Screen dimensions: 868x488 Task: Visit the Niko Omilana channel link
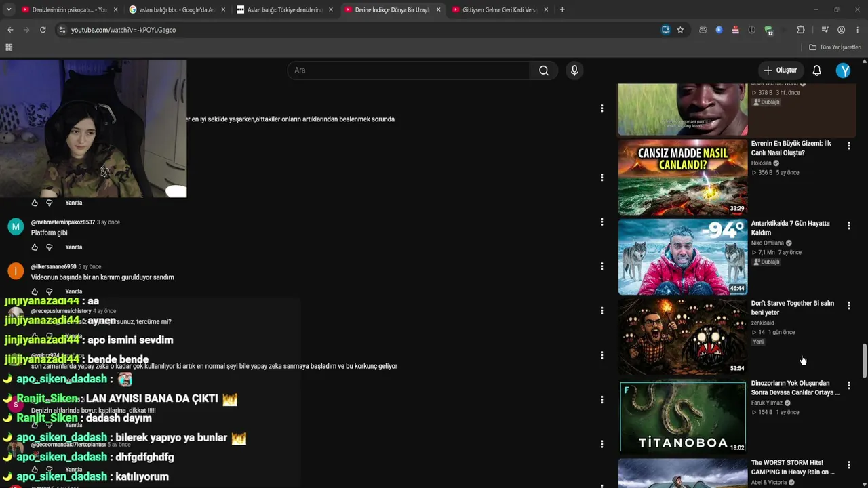[x=767, y=243]
